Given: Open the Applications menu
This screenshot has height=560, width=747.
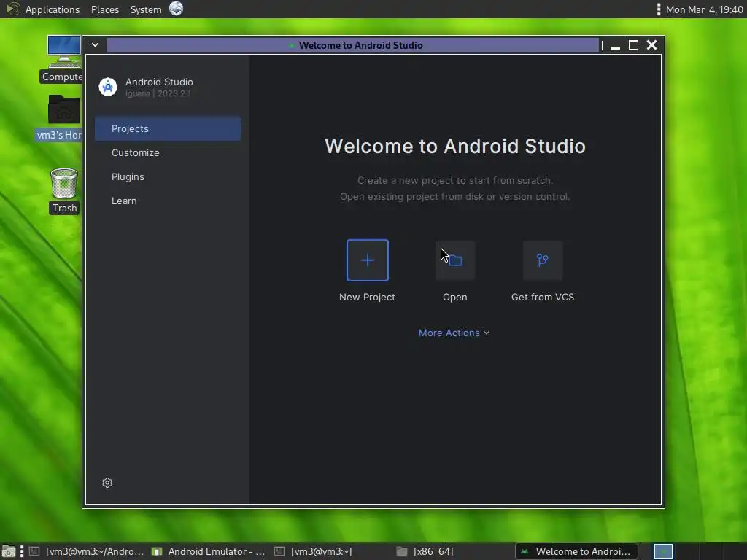Looking at the screenshot, I should point(53,9).
